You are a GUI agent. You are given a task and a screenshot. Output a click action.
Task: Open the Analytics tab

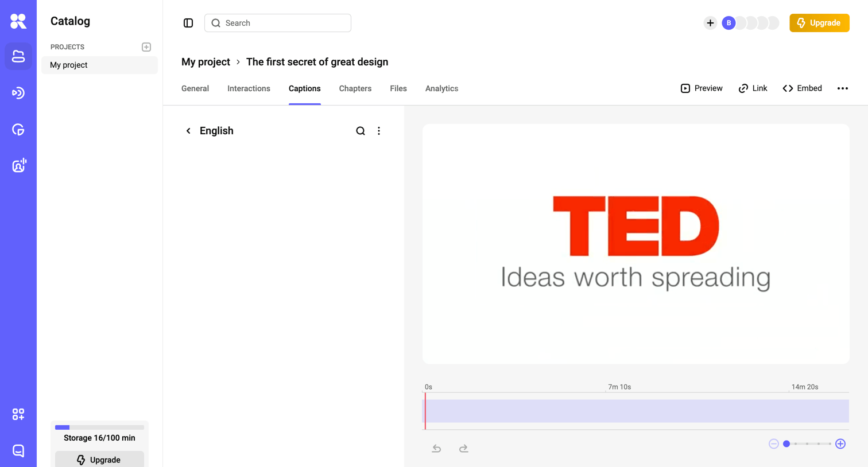click(x=441, y=88)
